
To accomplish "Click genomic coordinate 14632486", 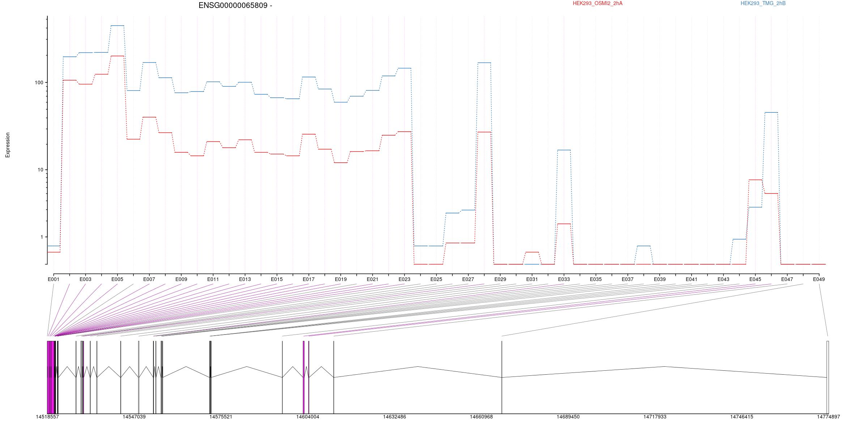I will tap(395, 417).
